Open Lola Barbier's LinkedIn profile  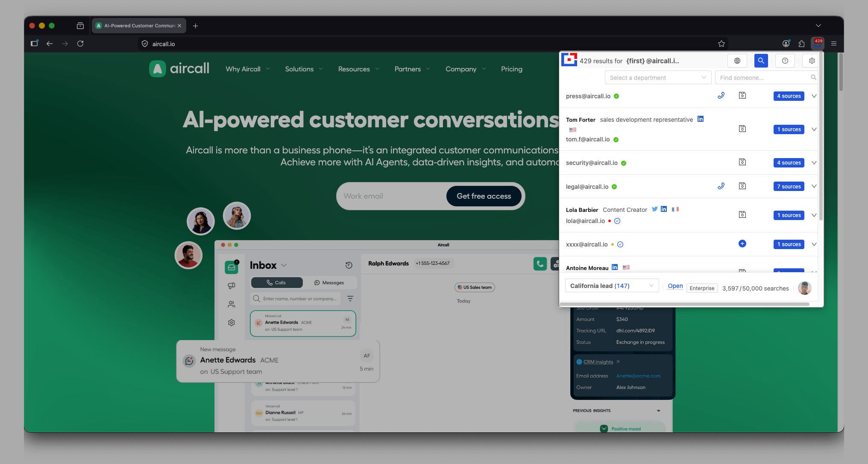point(664,209)
